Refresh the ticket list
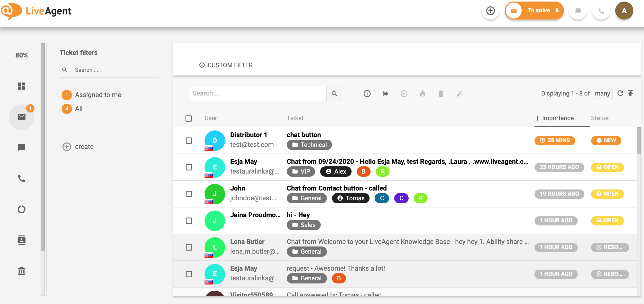 point(621,93)
